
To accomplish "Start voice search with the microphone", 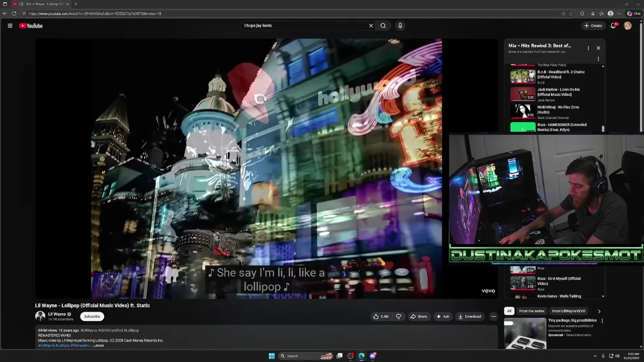I will click(x=400, y=26).
